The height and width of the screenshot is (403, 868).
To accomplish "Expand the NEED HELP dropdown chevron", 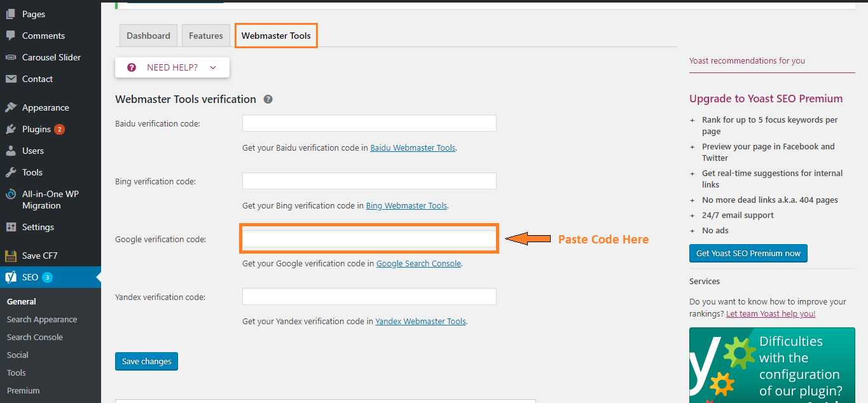I will (x=213, y=67).
